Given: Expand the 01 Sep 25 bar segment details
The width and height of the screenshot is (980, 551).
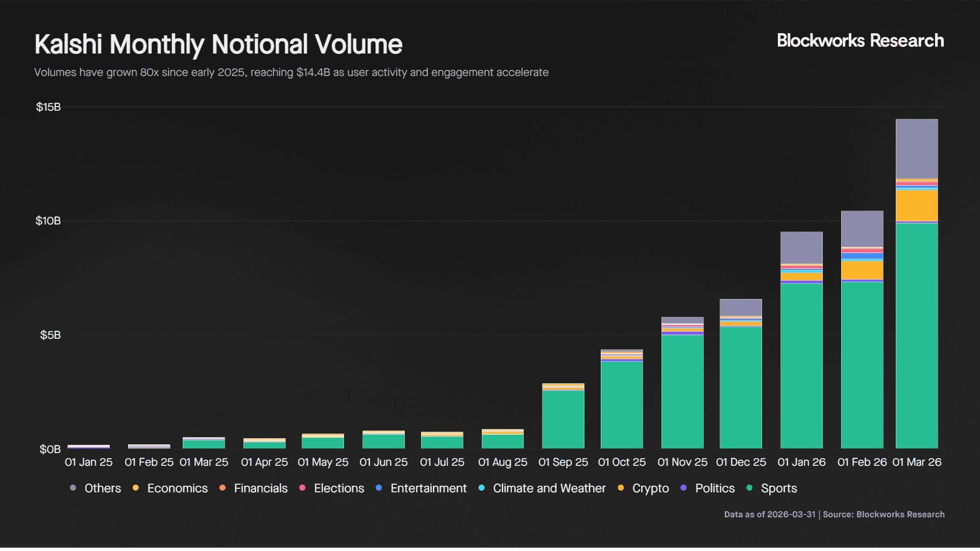Looking at the screenshot, I should point(563,418).
